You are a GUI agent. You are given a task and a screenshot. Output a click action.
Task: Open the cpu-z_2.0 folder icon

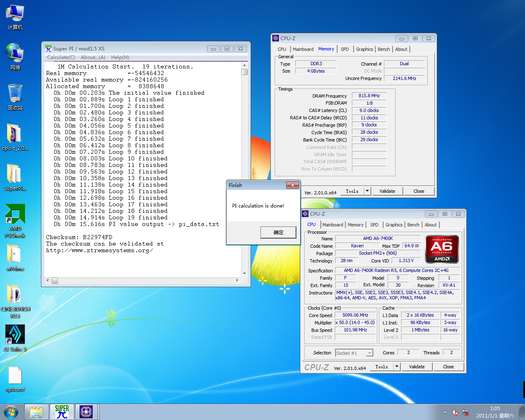[15, 137]
